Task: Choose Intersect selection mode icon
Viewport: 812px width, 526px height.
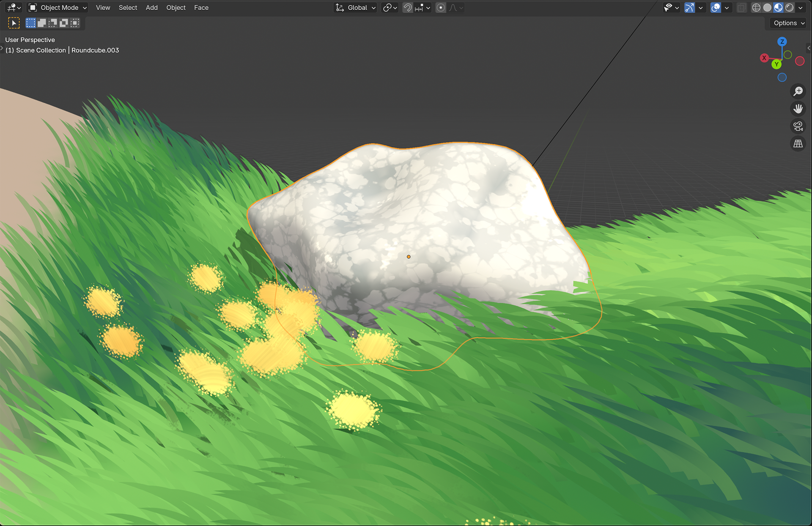Action: tap(75, 23)
